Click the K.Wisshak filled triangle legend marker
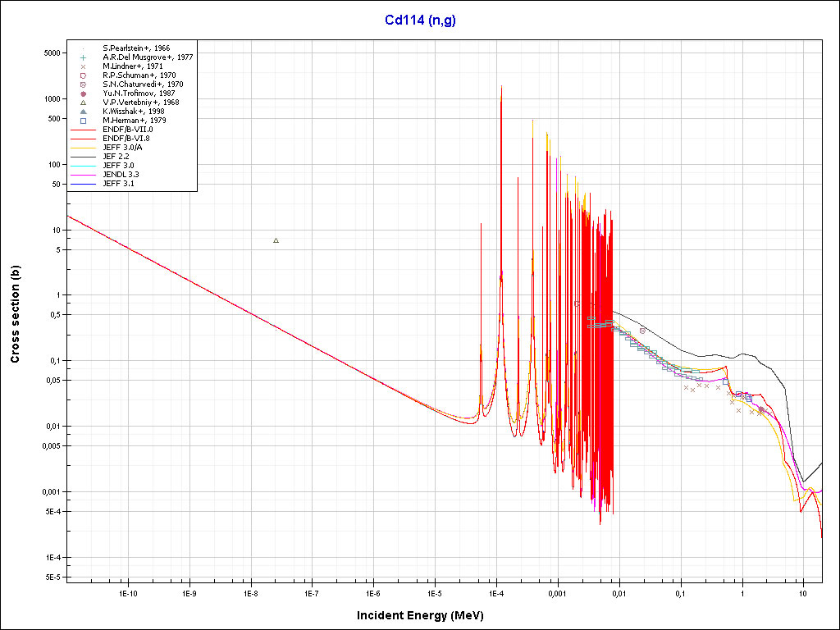 click(84, 112)
